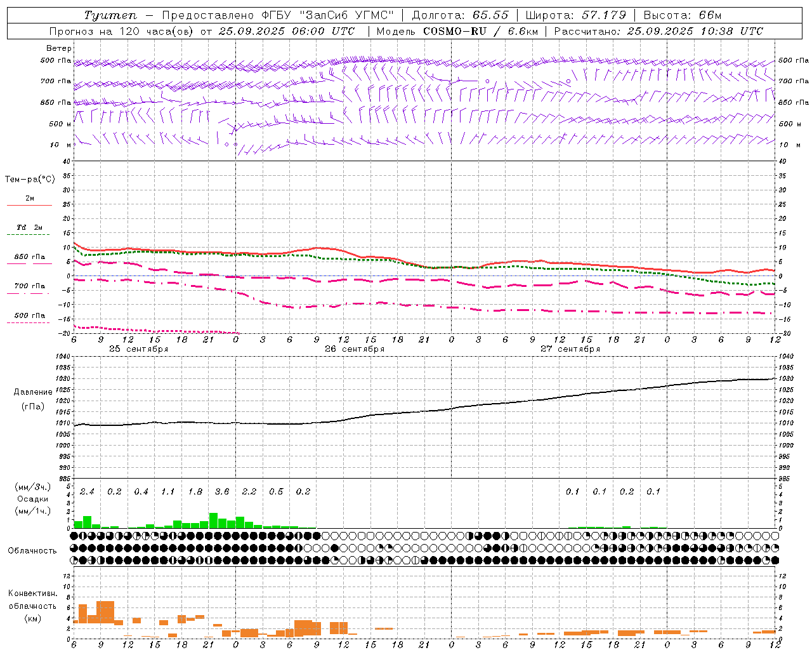
Task: Click the red line sample under "2м"
Action: point(29,205)
